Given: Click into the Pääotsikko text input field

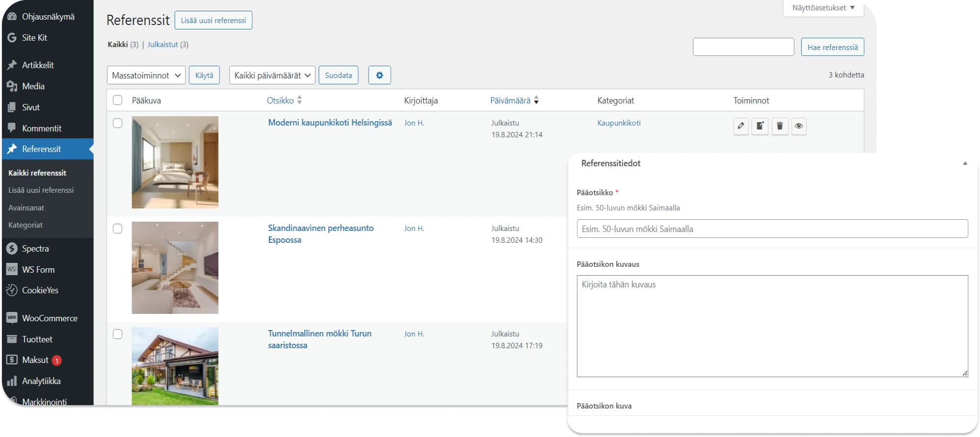Looking at the screenshot, I should click(x=772, y=229).
